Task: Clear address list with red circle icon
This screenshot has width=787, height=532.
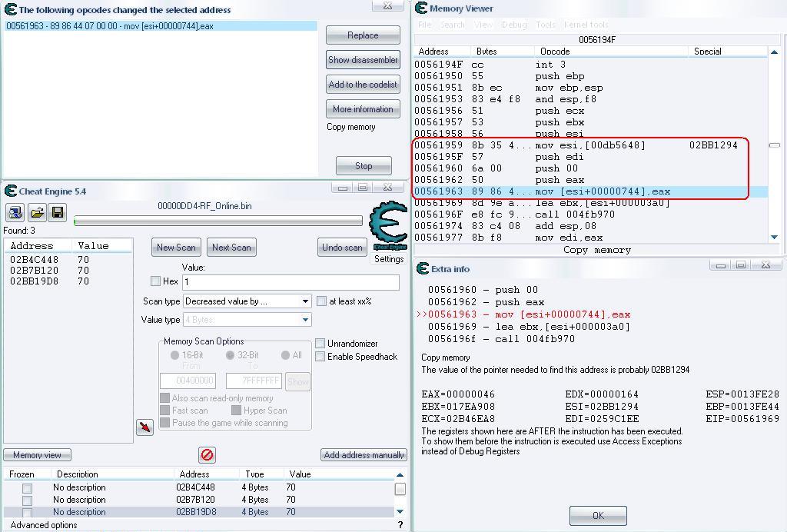Action: coord(207,455)
